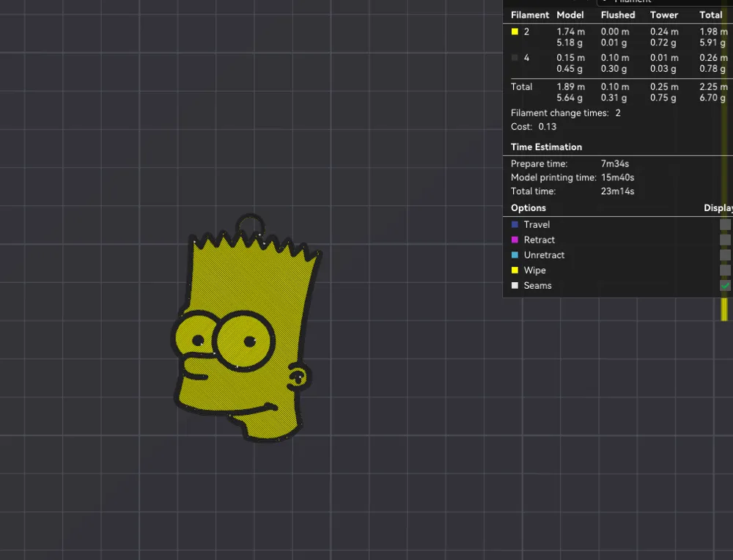Enable the Travel display checkbox

[725, 225]
